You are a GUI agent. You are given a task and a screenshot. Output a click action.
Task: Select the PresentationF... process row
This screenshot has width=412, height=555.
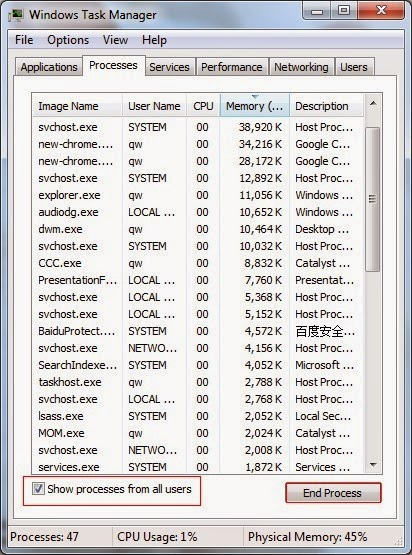click(x=198, y=280)
